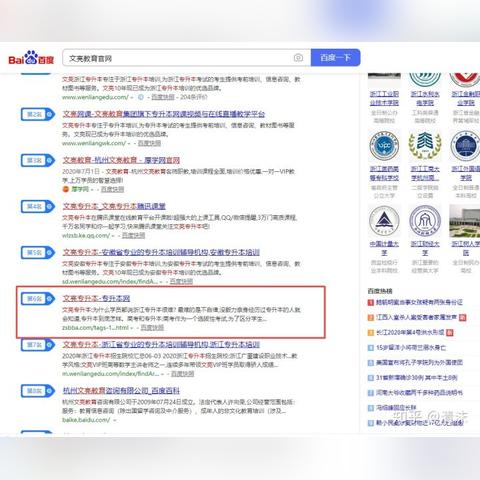Open 百度快照 for zsbba.com result
Image resolution: width=480 pixels, height=480 pixels.
152,328
